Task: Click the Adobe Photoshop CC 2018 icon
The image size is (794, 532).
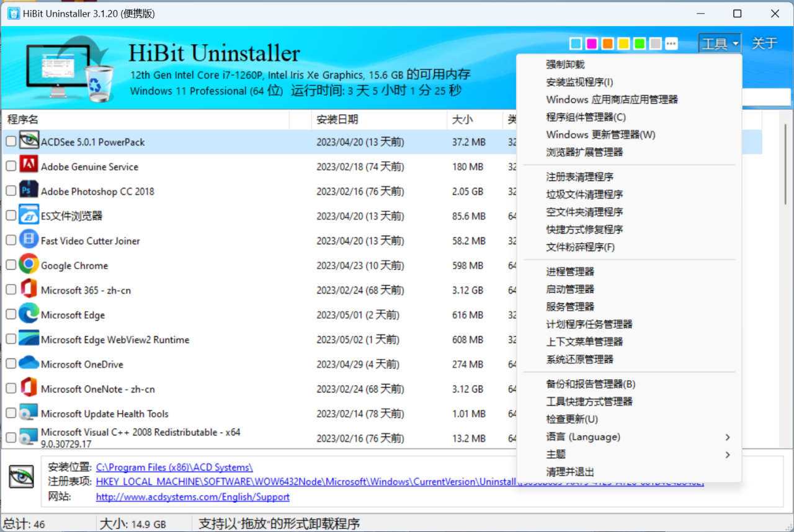Action: 29,191
